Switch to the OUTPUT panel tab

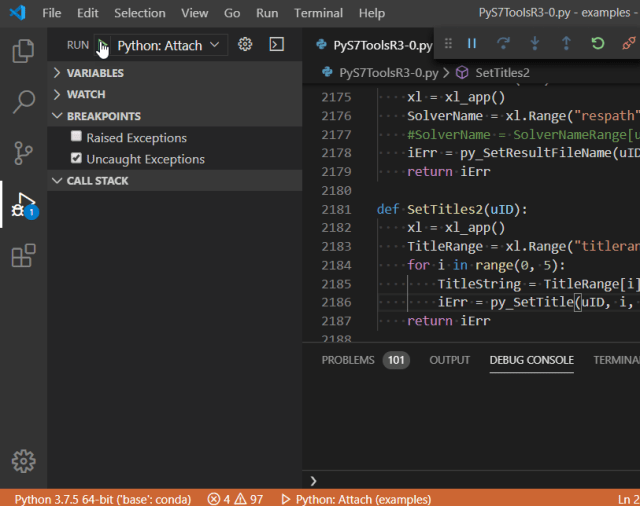click(x=449, y=360)
